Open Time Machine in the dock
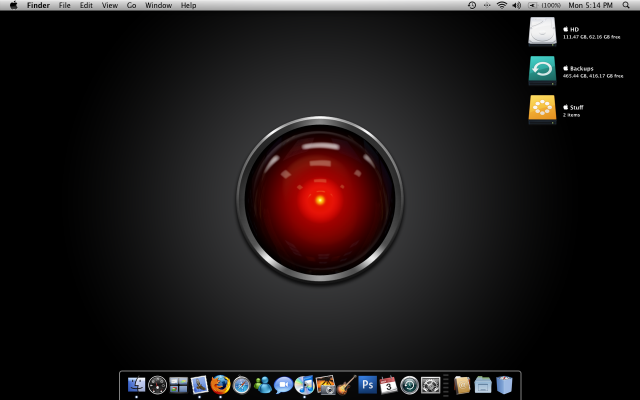640x400 pixels. [x=409, y=385]
